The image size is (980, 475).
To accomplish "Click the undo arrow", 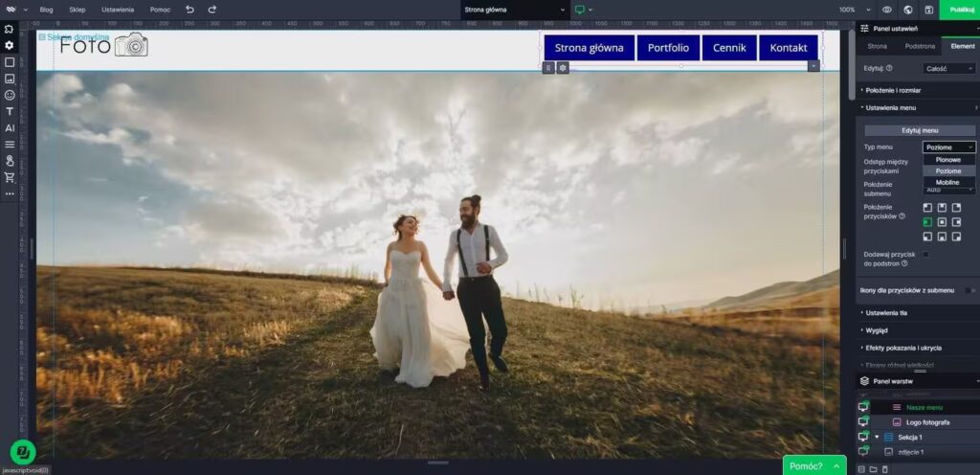I will point(190,10).
